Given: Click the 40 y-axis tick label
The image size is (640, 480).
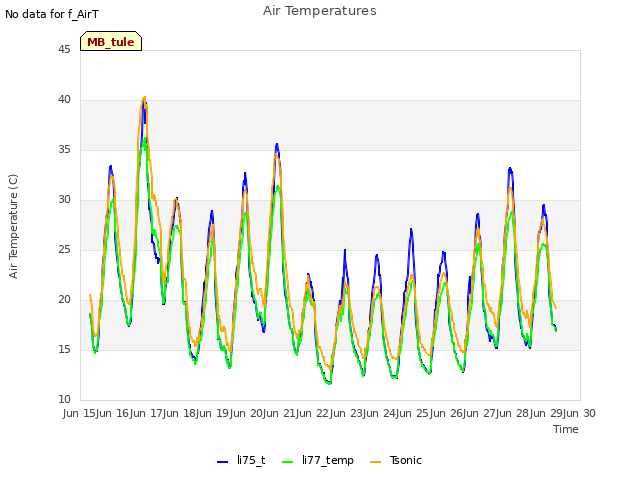Looking at the screenshot, I should point(64,100).
